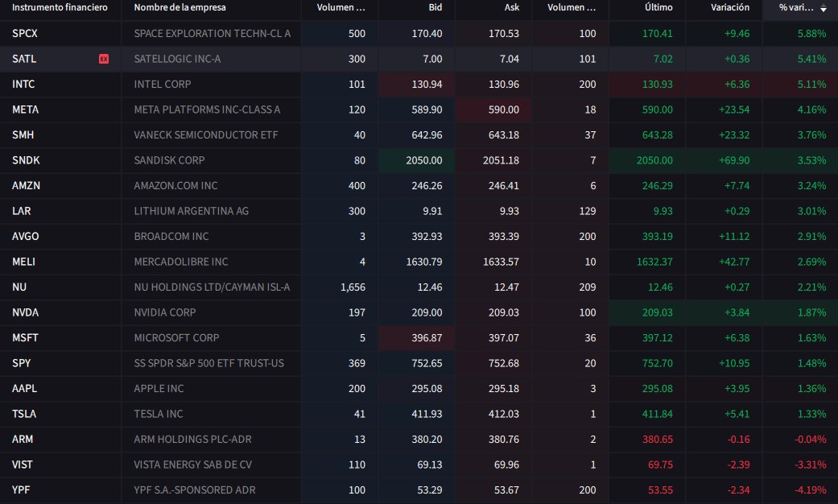
Task: Select the AMZN ticker
Action: (x=26, y=185)
